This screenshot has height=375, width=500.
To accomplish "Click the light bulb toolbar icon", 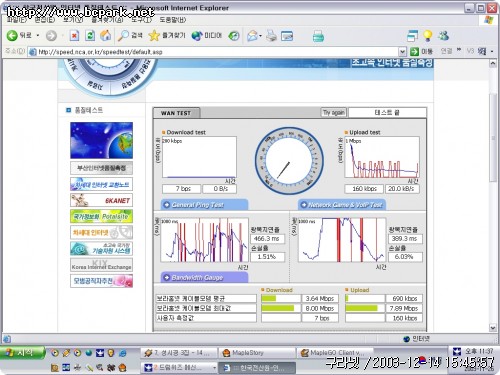I will point(428,36).
